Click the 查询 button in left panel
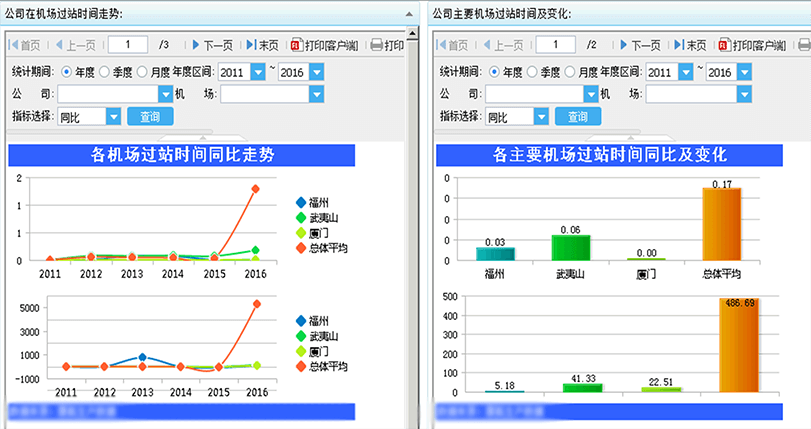 [149, 117]
